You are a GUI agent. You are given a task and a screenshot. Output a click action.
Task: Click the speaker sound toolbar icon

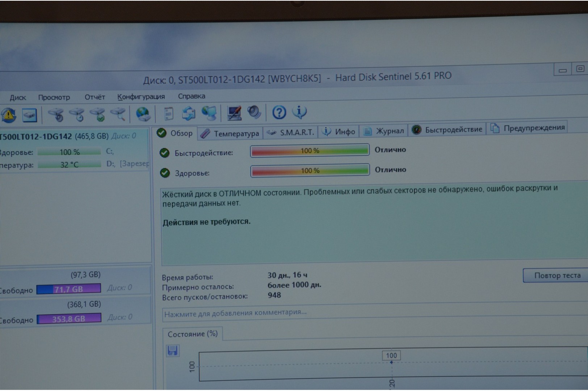[255, 113]
